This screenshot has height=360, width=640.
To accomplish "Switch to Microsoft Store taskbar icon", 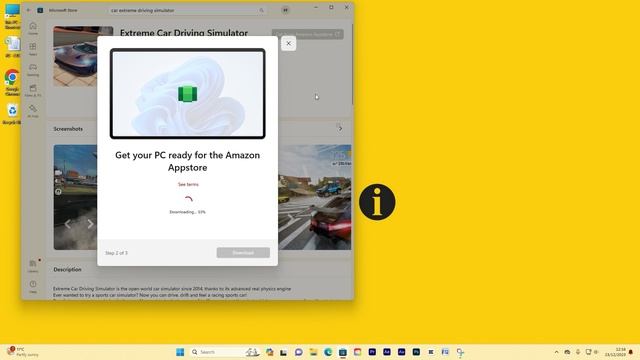I will 343,352.
